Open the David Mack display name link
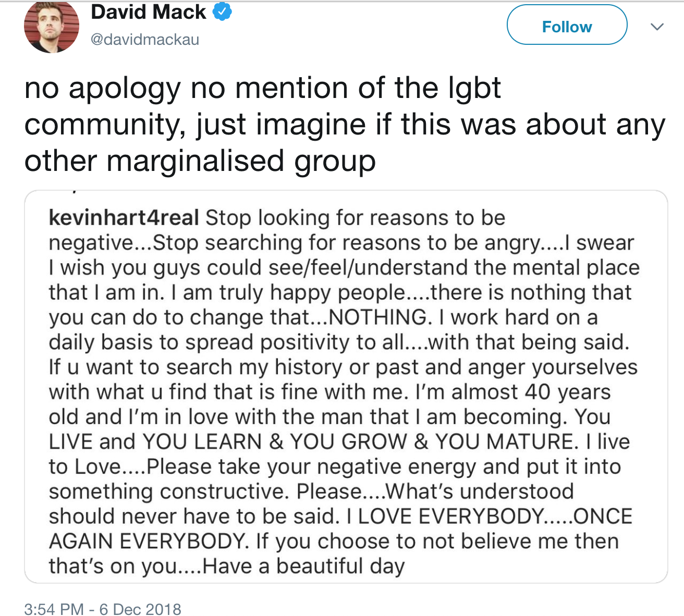This screenshot has height=616, width=684. [148, 12]
